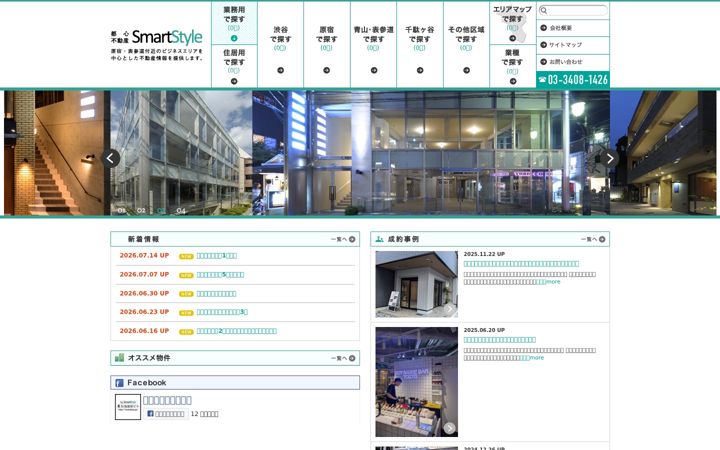Open title link of 2025.06.20 case
The width and height of the screenshot is (720, 450).
pos(500,340)
